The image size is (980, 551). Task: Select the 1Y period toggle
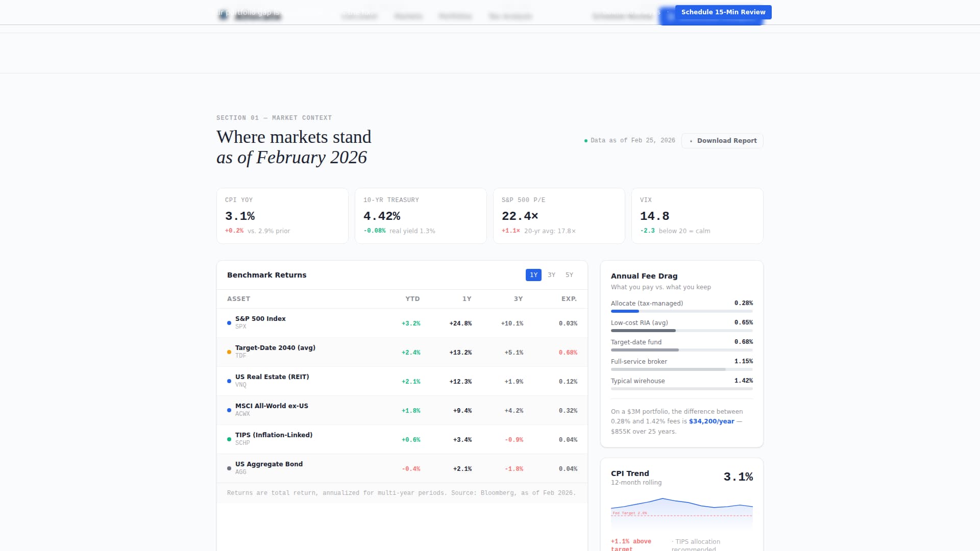[x=533, y=275]
